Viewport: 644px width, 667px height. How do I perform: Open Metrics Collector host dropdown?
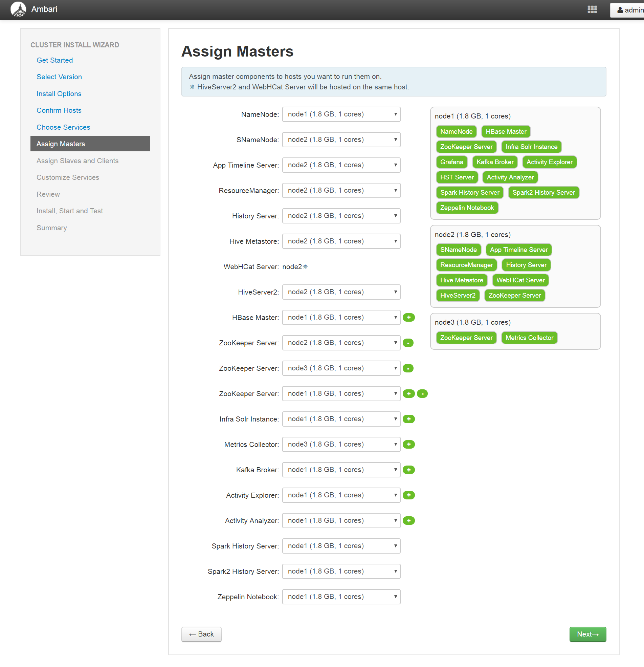(x=341, y=445)
